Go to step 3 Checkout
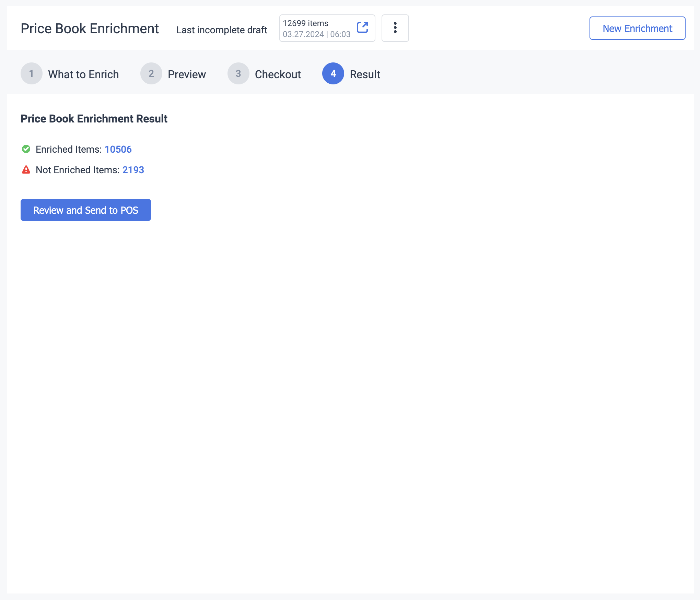 point(264,74)
